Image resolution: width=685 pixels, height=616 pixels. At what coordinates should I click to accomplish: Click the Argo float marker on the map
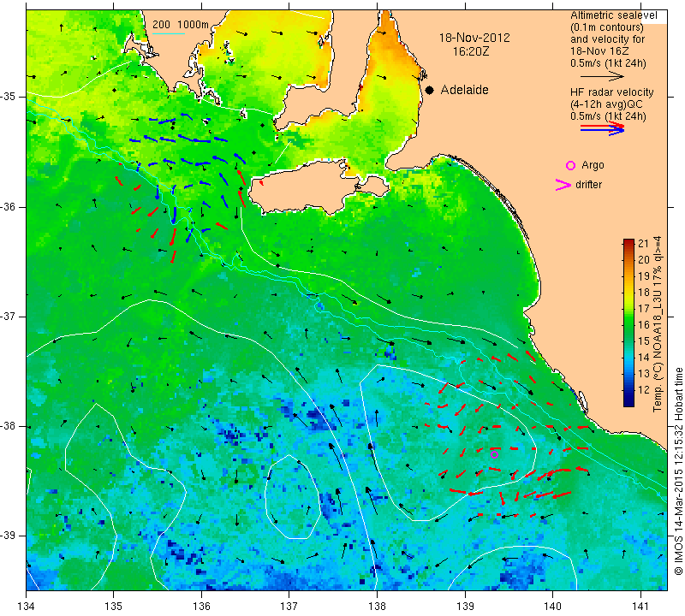[494, 454]
